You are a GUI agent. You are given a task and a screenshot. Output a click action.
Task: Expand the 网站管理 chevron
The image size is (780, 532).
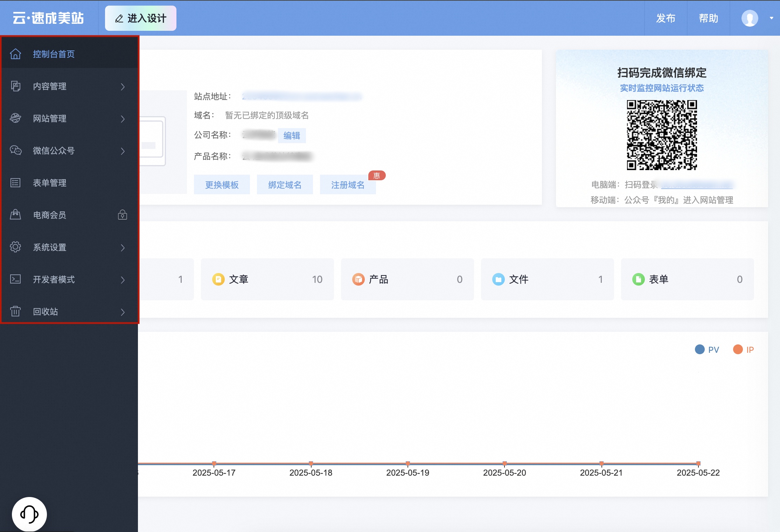123,119
